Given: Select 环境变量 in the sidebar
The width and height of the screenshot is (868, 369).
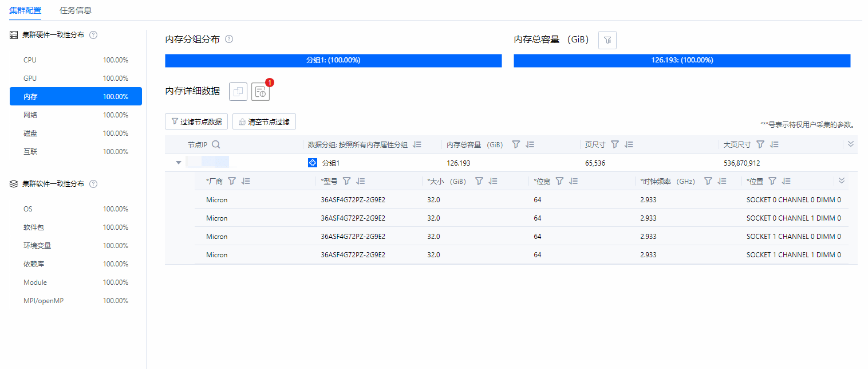Looking at the screenshot, I should click(x=76, y=246).
